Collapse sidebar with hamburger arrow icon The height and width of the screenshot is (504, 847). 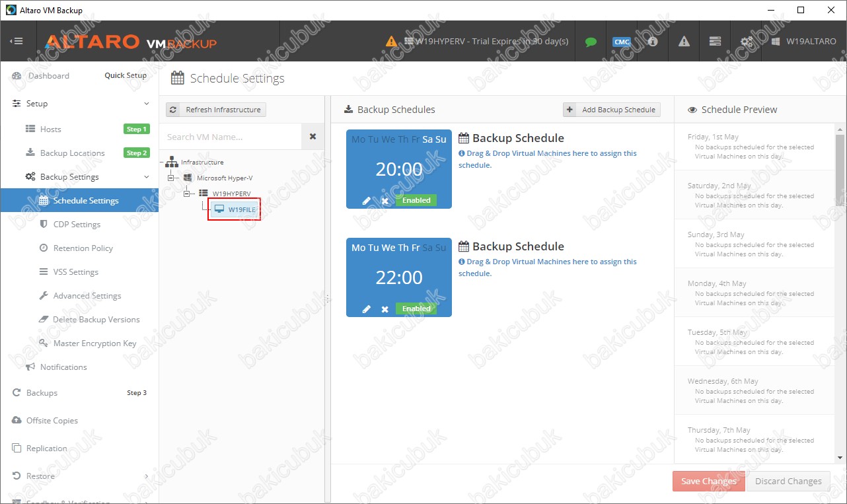(17, 41)
